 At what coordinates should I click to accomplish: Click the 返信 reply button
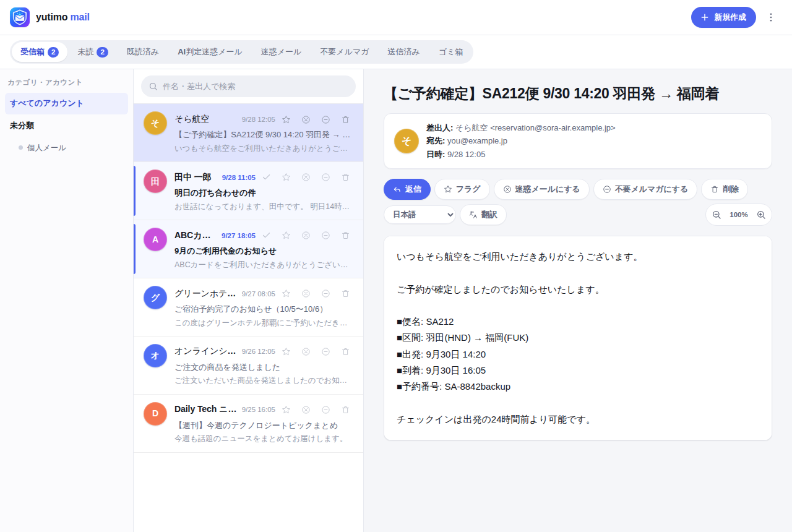pyautogui.click(x=407, y=189)
